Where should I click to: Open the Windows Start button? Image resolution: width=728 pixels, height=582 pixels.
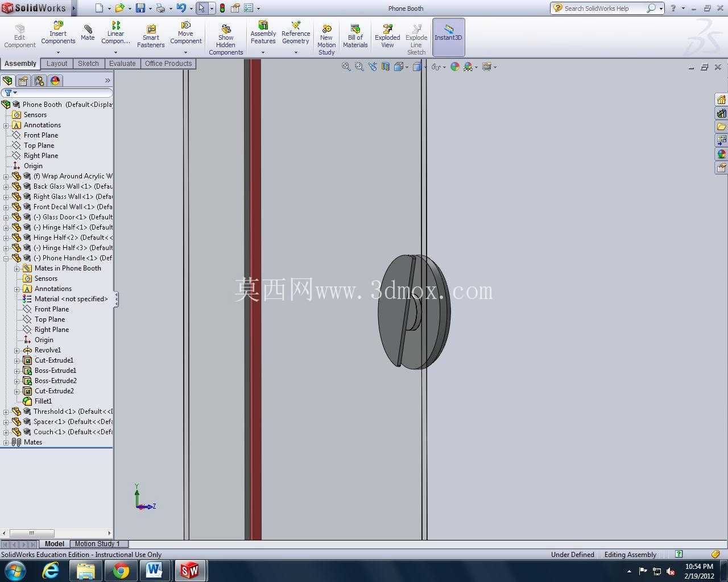tap(15, 570)
